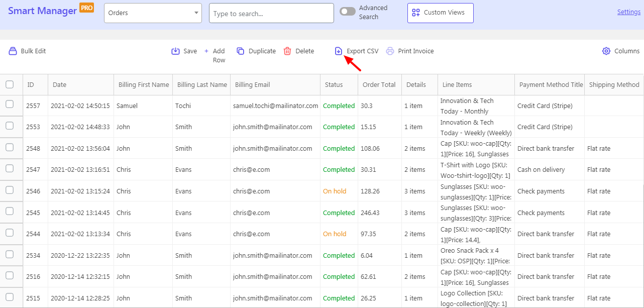
Task: Tick the checkbox for order 2534
Action: pos(10,254)
